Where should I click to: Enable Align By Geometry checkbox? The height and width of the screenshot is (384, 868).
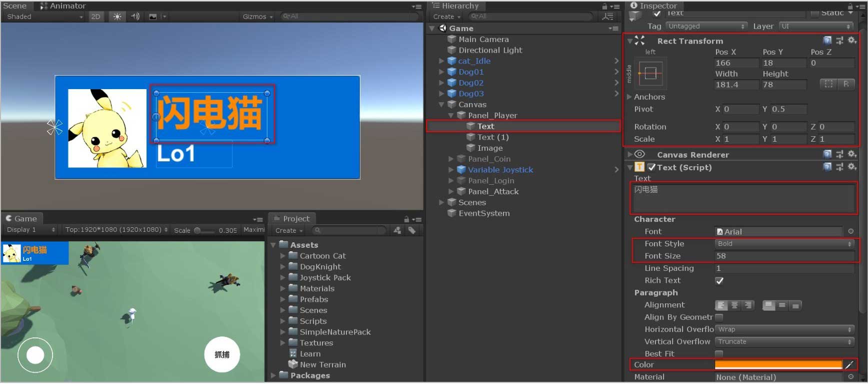tap(719, 317)
